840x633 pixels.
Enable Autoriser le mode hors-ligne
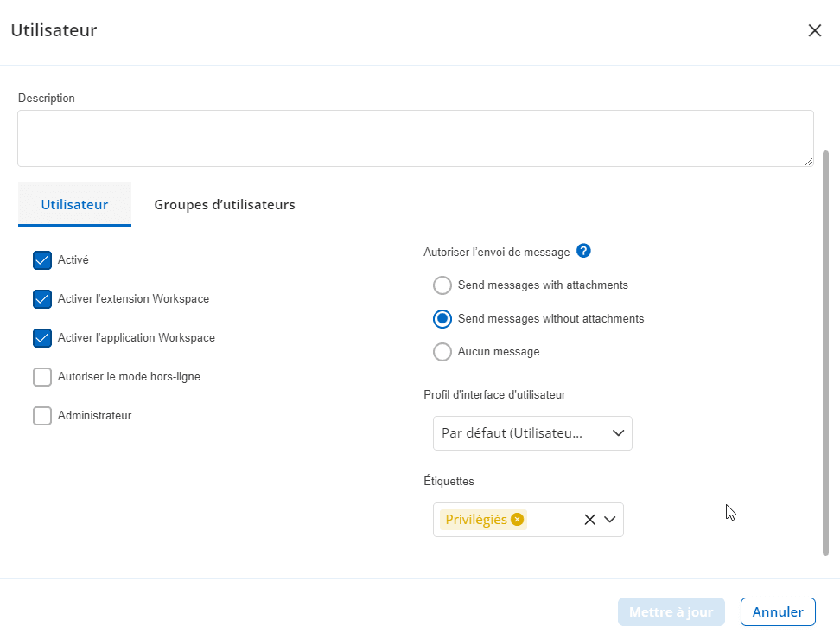coord(42,377)
